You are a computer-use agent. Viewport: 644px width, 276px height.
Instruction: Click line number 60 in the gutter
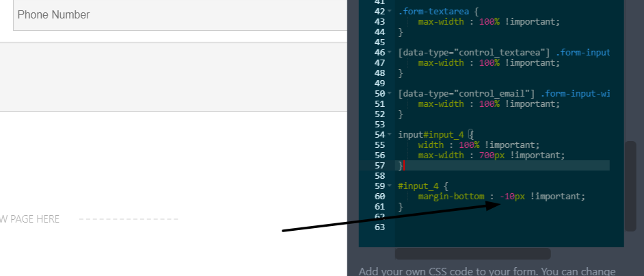[379, 197]
